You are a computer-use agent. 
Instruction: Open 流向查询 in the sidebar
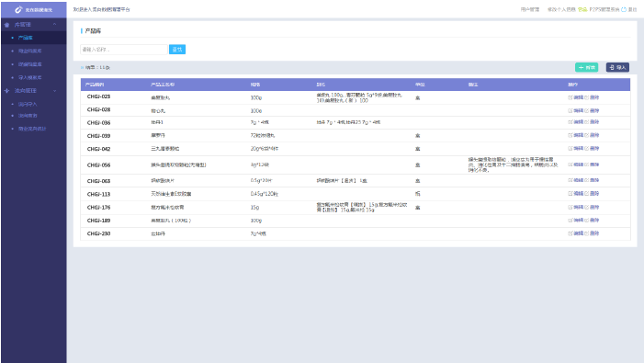[28, 116]
